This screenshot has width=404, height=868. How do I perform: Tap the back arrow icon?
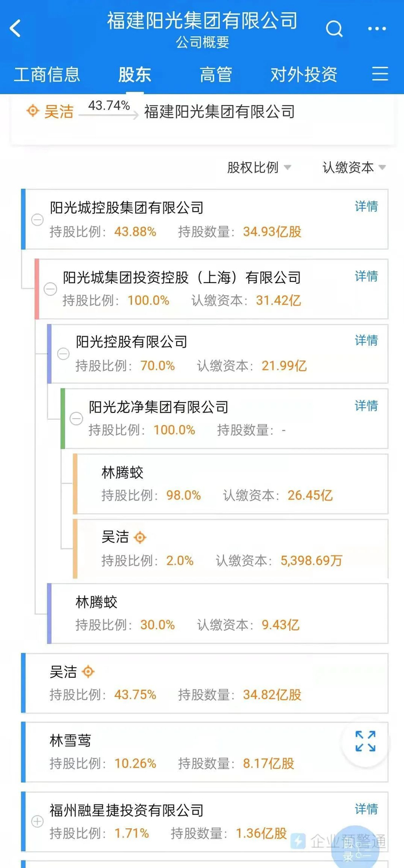pyautogui.click(x=16, y=28)
